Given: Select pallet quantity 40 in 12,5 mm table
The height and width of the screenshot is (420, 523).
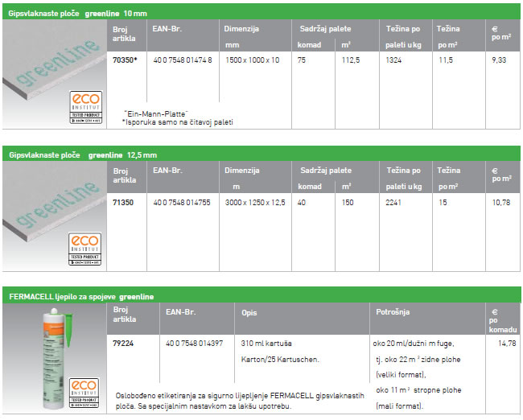Looking at the screenshot, I should click(x=302, y=203).
